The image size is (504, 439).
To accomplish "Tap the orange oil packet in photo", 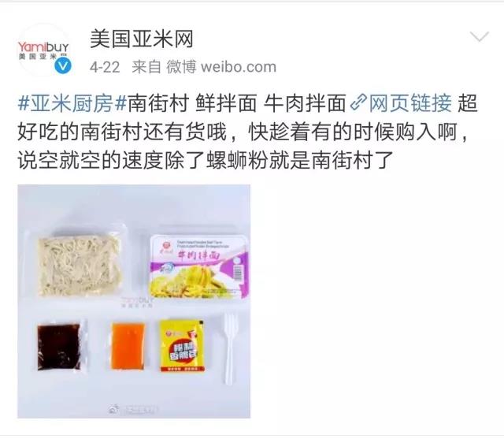I will [128, 346].
